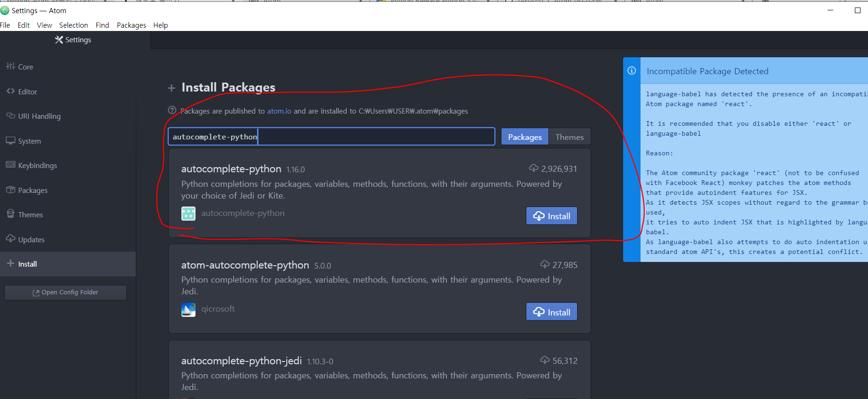Click qicrosoft author avatar

[188, 310]
